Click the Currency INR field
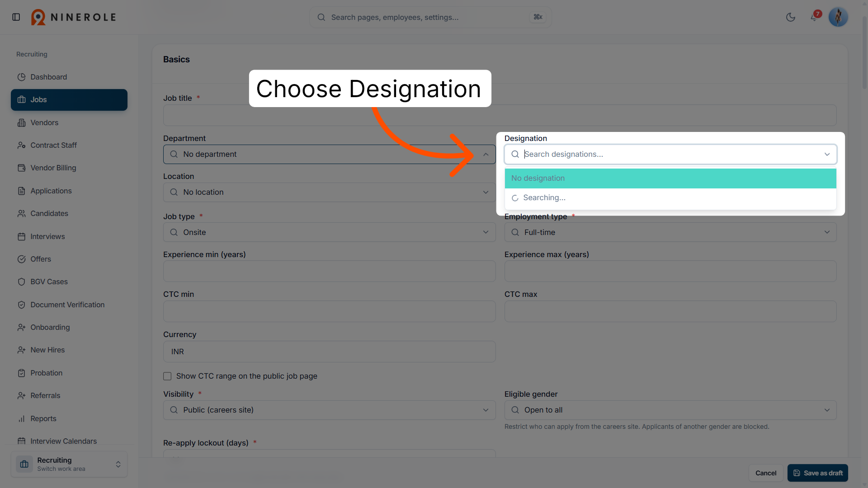Viewport: 868px width, 488px height. [329, 352]
